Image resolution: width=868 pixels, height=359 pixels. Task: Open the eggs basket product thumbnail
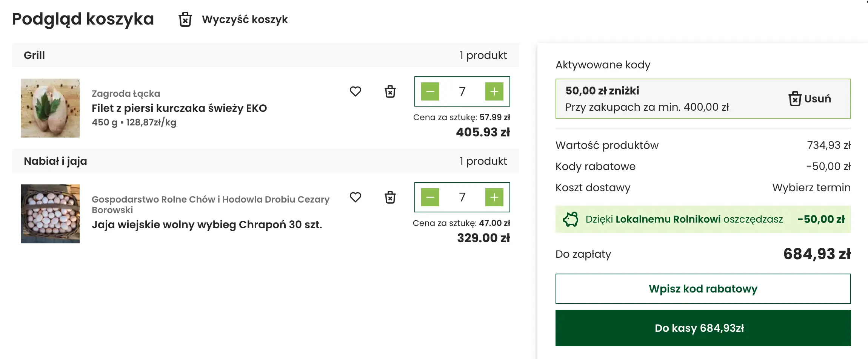[x=50, y=214]
